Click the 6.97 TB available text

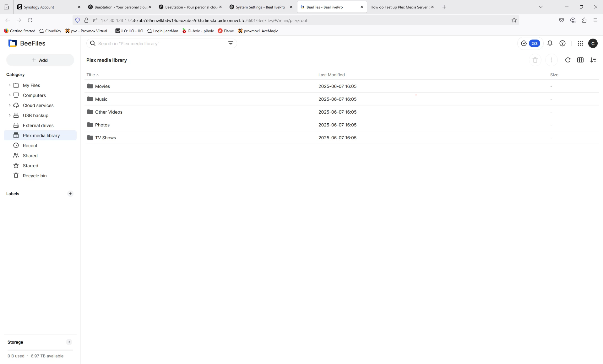coord(47,356)
